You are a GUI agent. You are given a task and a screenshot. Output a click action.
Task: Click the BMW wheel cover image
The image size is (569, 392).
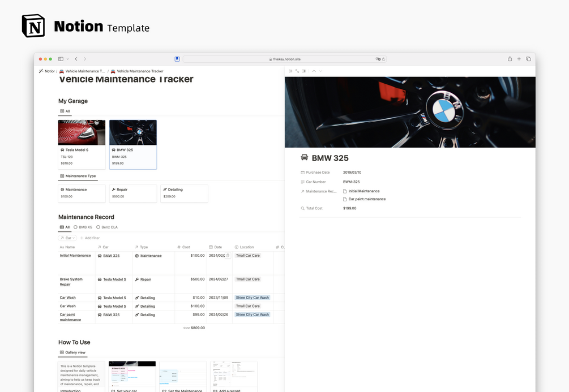pos(410,112)
